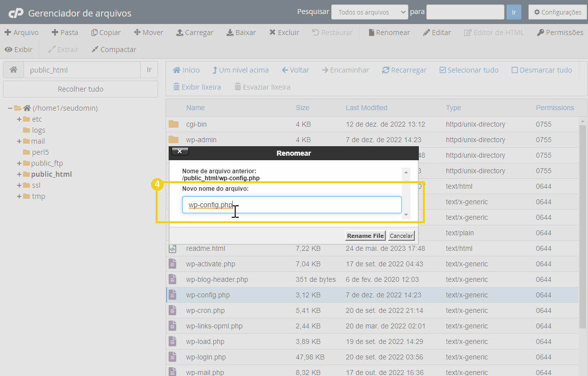Expand the public_ftp folder in tree
This screenshot has height=376, width=588.
[x=19, y=163]
